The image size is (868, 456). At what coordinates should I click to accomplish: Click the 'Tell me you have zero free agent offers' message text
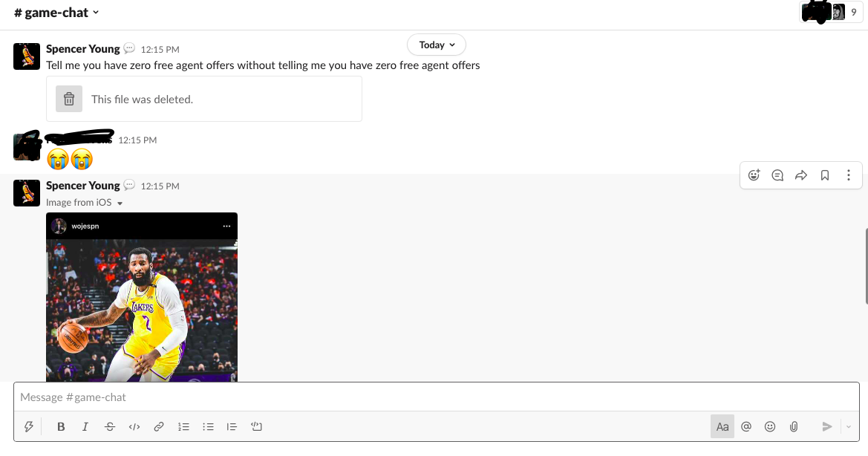pos(263,65)
